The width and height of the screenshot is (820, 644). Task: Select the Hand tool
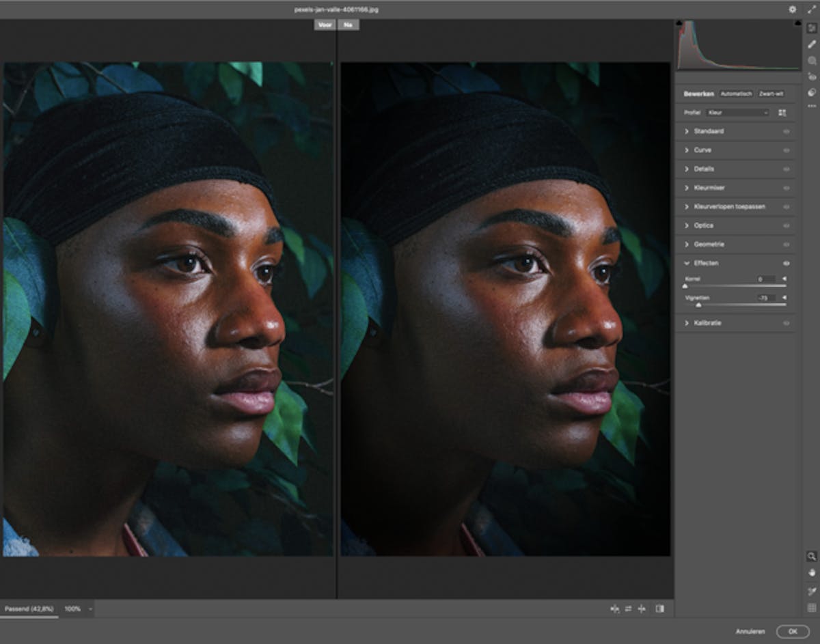coord(812,573)
